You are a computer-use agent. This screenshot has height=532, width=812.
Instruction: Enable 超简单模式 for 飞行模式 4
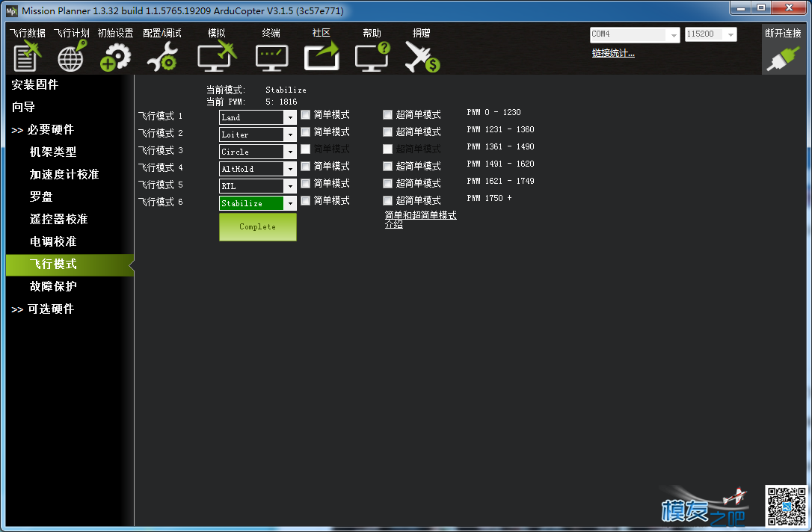pos(387,166)
